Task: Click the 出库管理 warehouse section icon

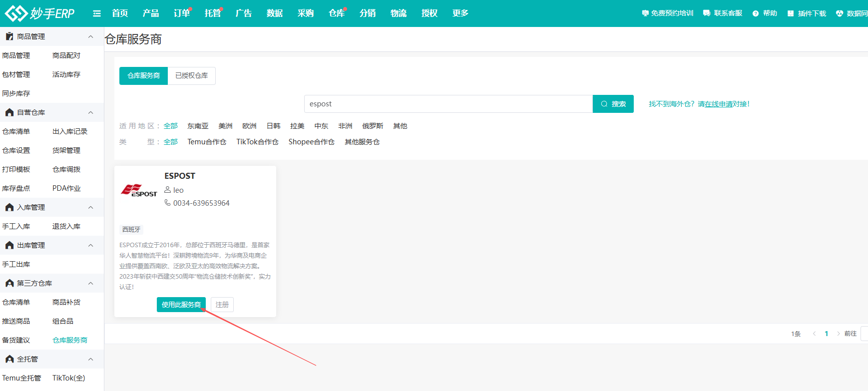Action: (x=9, y=245)
